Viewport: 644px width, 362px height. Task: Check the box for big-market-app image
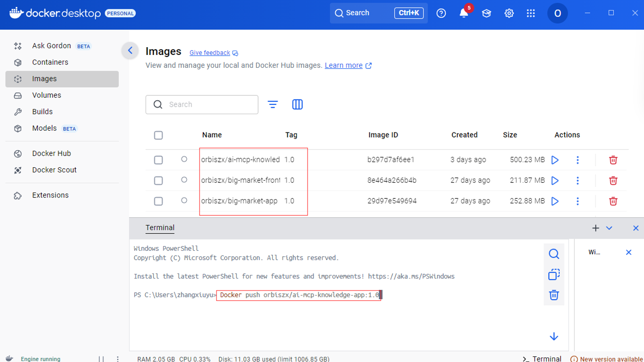[x=158, y=201]
